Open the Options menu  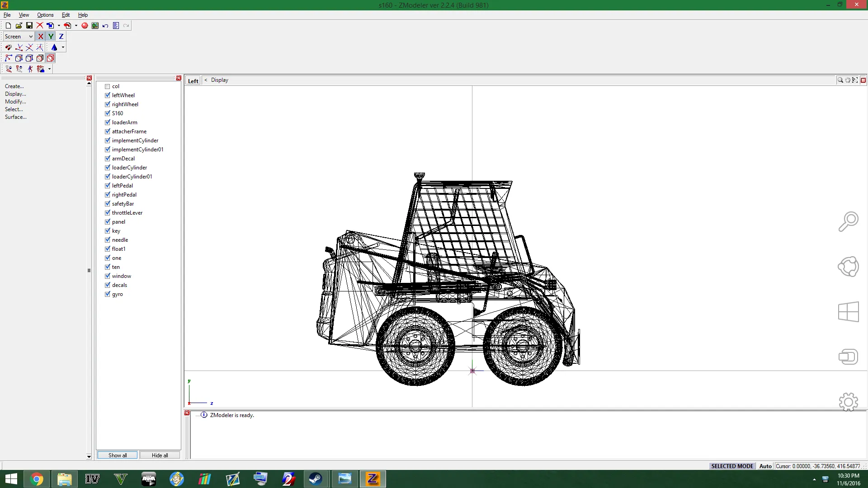[45, 15]
